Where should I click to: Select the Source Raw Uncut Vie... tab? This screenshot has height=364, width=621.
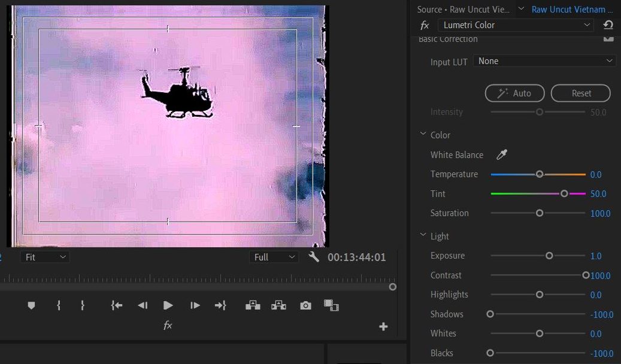pyautogui.click(x=463, y=10)
